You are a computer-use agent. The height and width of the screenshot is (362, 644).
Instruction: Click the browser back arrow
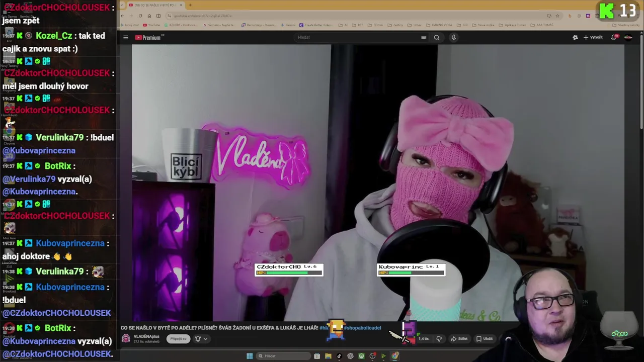pyautogui.click(x=122, y=16)
